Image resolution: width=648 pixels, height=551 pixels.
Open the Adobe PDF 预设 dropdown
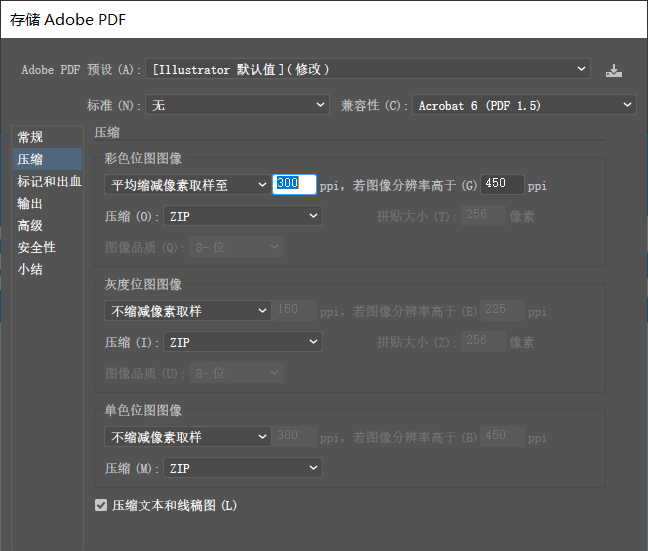(x=368, y=69)
